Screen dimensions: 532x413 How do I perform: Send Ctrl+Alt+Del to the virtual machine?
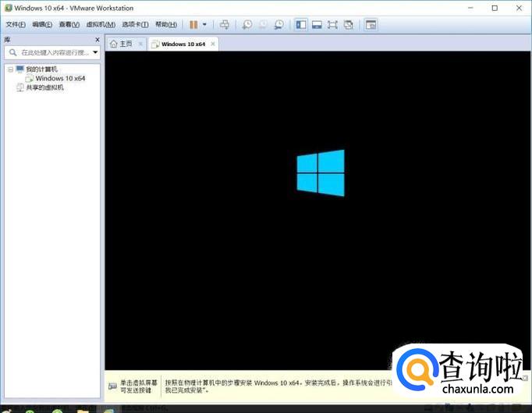[x=225, y=24]
